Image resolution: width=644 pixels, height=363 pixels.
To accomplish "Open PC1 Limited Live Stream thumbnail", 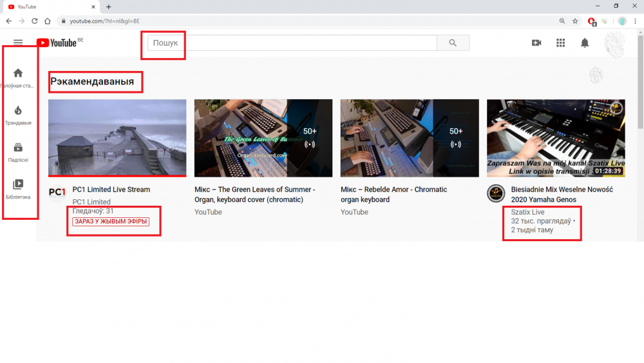I will coord(117,138).
